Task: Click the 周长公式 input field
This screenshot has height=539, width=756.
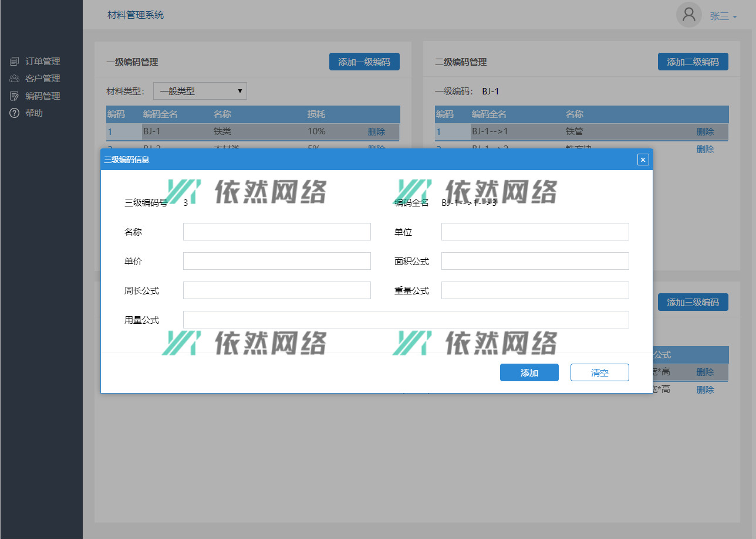Action: click(276, 290)
